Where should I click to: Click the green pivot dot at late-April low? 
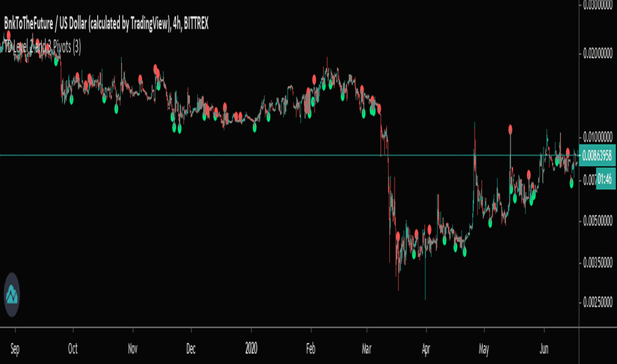pos(465,252)
